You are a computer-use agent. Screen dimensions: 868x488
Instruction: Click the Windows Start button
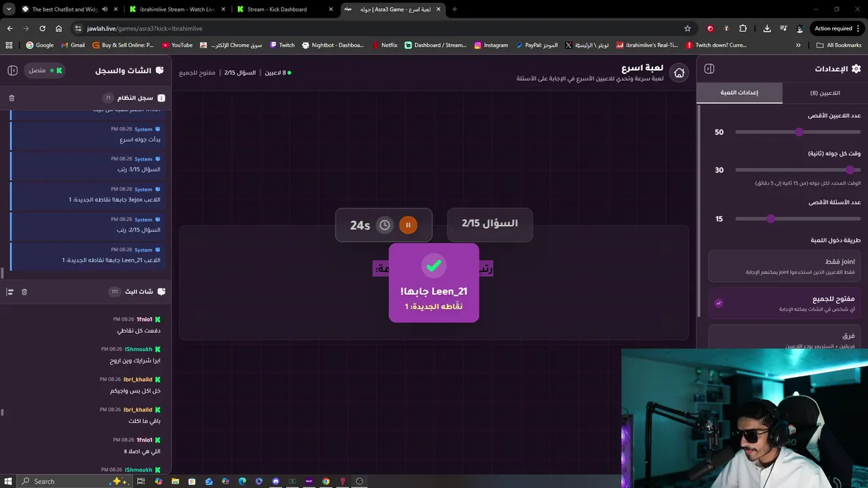7,481
